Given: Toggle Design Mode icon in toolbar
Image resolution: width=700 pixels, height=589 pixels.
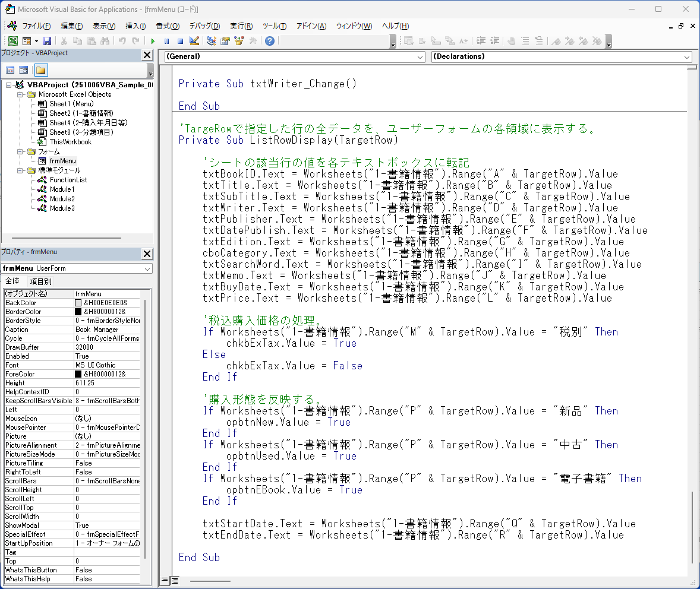Looking at the screenshot, I should point(194,41).
